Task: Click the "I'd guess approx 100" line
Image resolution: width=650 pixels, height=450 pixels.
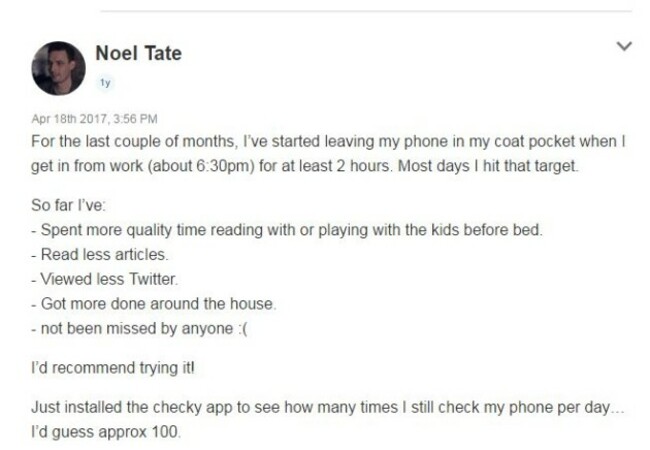Action: tap(106, 432)
